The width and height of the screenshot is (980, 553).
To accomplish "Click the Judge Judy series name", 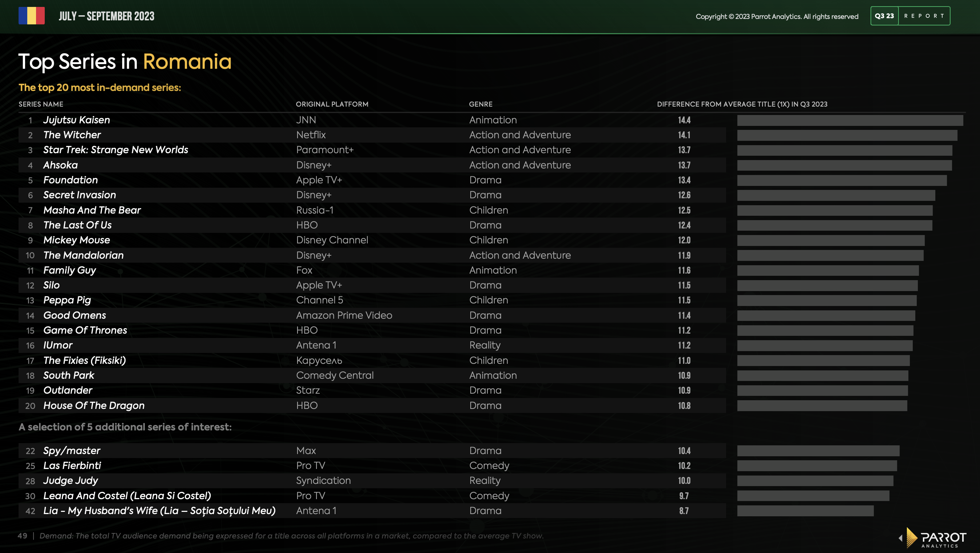I will tap(71, 481).
